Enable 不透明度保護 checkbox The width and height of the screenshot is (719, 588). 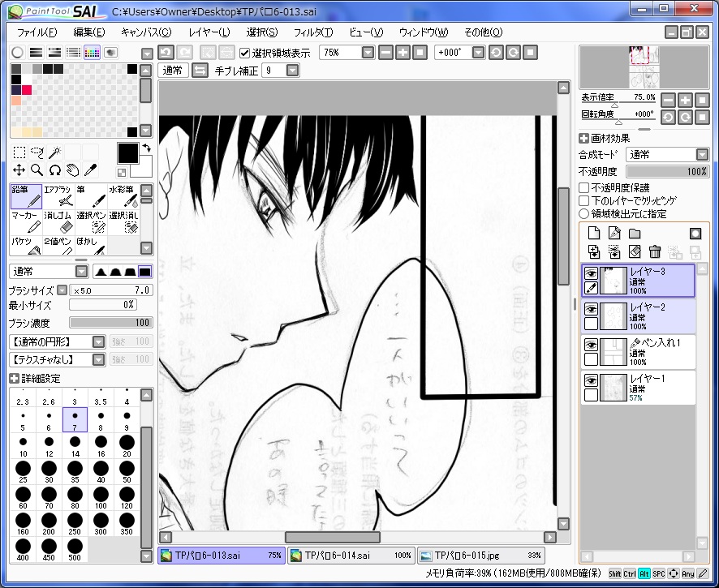583,187
